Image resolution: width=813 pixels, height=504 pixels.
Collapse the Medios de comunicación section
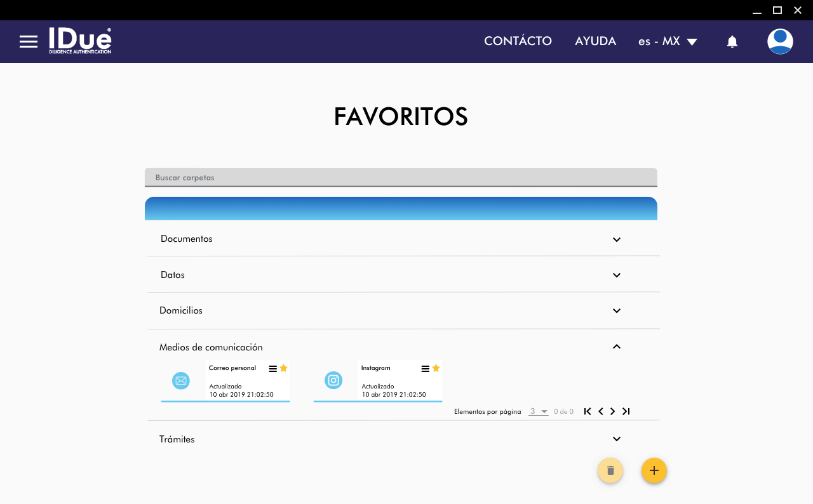(616, 347)
